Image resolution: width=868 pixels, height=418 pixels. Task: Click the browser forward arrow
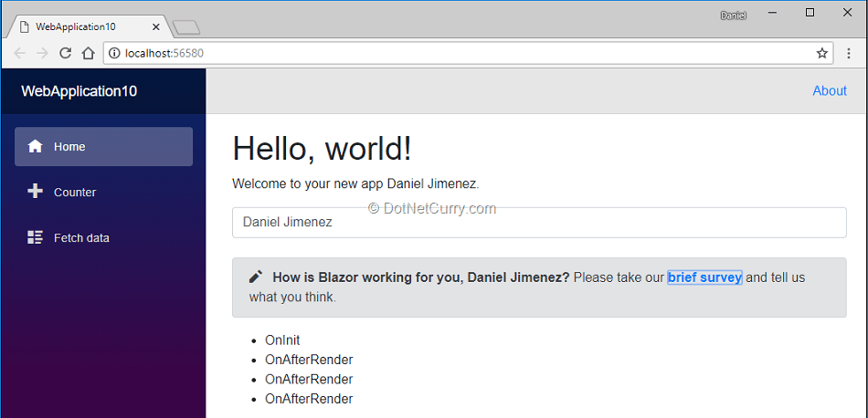pyautogui.click(x=42, y=53)
